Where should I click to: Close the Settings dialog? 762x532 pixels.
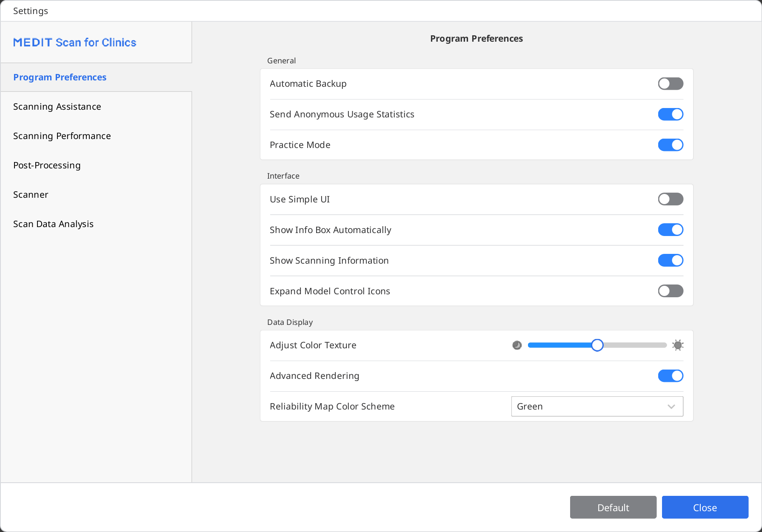point(705,507)
